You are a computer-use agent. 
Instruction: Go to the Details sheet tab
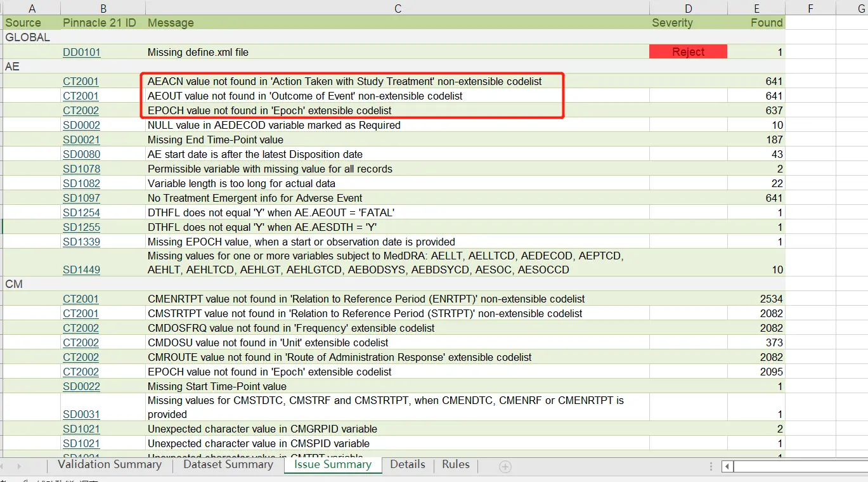[407, 464]
